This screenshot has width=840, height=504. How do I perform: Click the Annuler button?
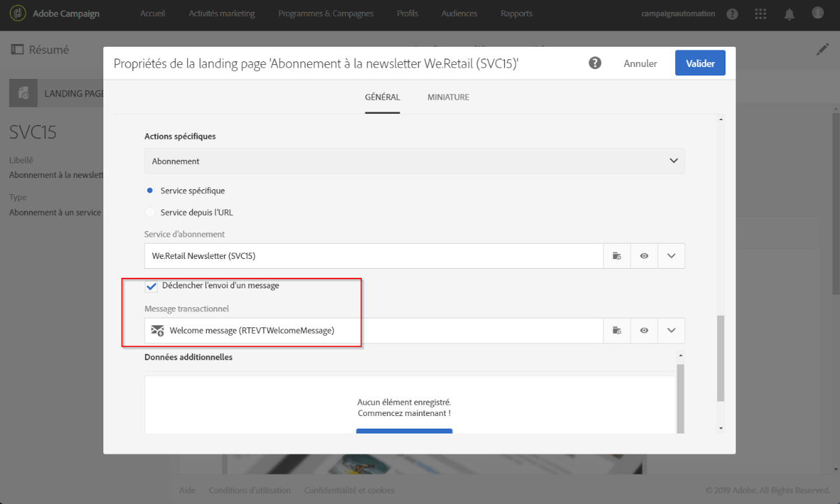pyautogui.click(x=640, y=64)
